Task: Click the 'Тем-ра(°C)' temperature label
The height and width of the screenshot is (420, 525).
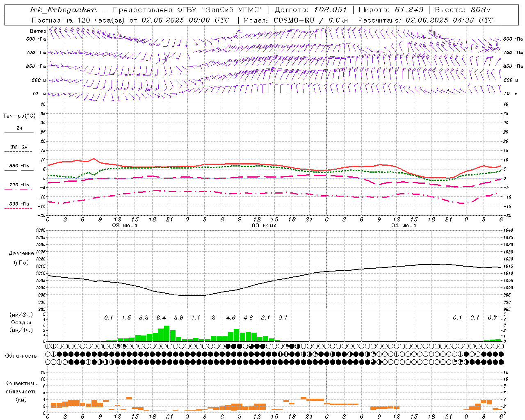Action: coord(19,116)
